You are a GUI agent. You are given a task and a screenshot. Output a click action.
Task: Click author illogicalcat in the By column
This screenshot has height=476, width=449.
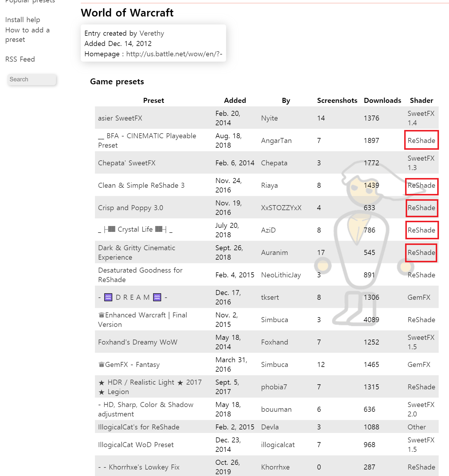[278, 445]
